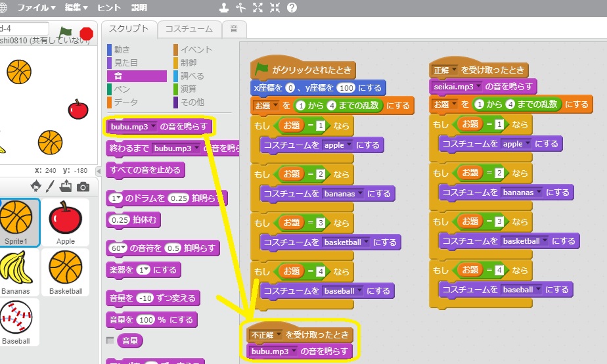607x364 pixels.
Task: Click the project title input field
Action: [x=24, y=28]
